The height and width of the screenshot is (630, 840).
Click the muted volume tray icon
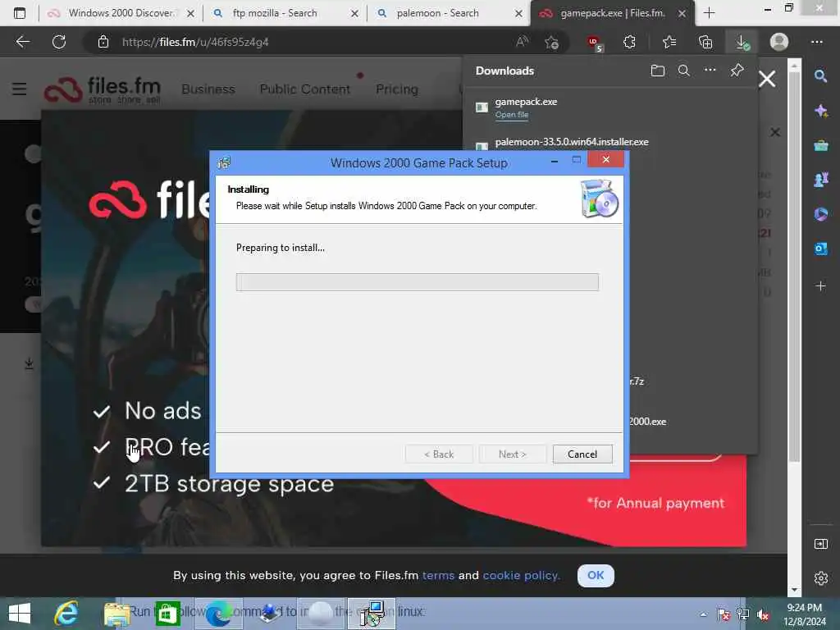point(763,614)
